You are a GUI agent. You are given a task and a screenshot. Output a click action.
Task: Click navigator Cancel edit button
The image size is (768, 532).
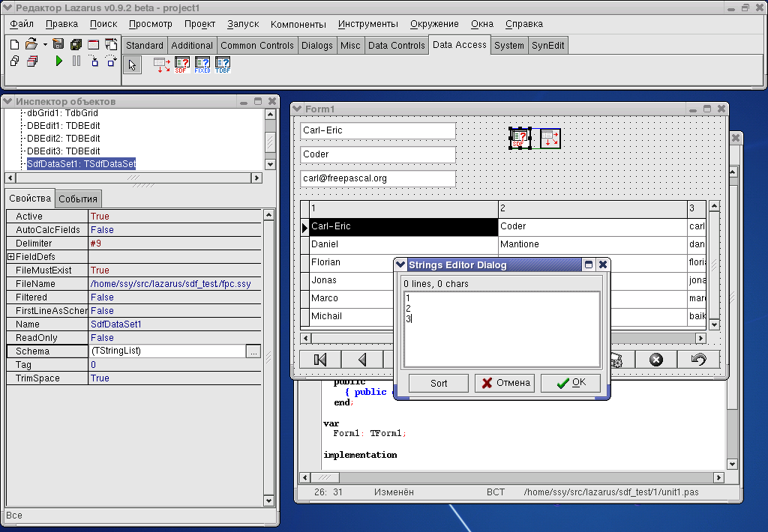(656, 360)
